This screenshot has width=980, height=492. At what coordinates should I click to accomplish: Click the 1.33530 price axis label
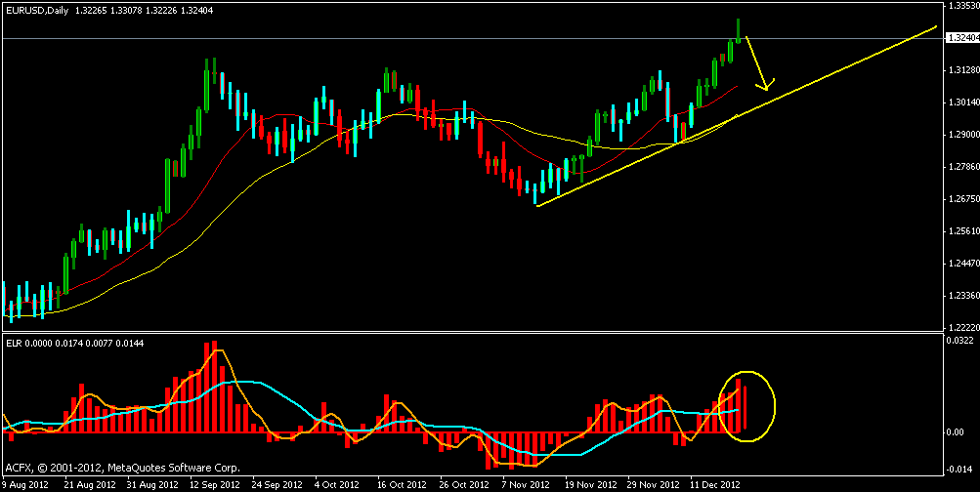coord(961,6)
